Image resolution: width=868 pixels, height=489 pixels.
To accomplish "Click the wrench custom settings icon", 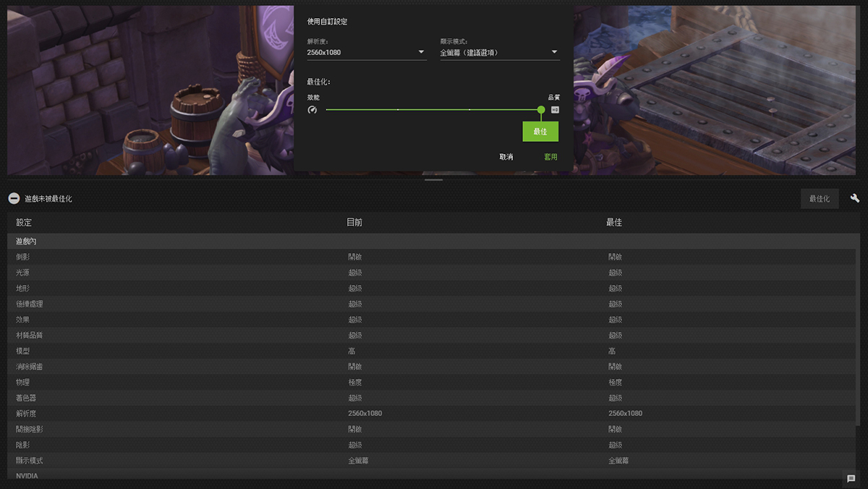I will tap(855, 198).
